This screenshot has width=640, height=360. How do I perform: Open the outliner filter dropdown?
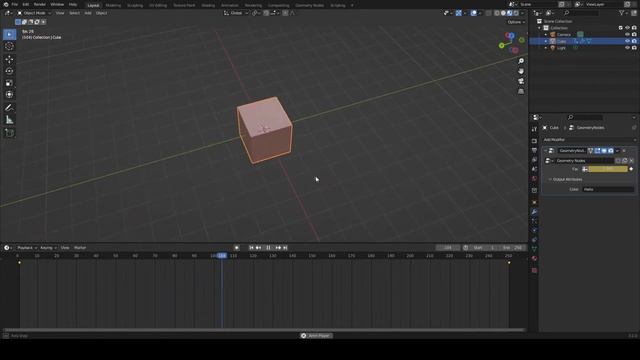pos(623,13)
